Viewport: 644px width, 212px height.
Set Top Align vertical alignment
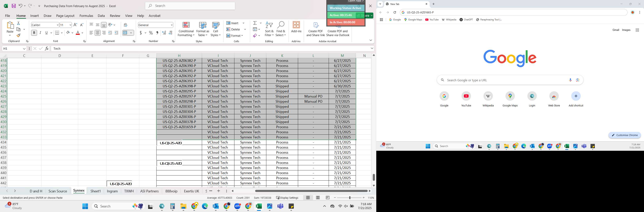click(91, 25)
